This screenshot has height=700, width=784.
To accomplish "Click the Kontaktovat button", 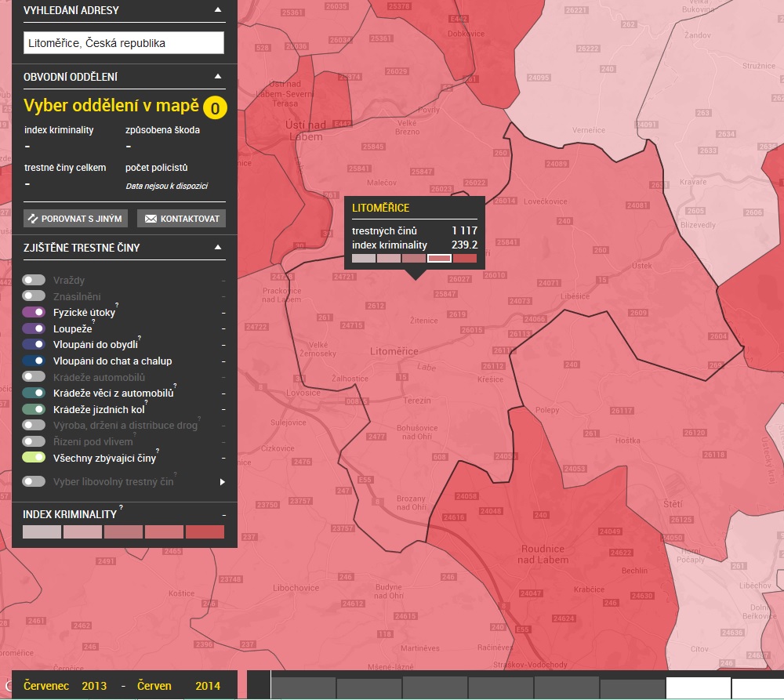I will click(x=181, y=219).
